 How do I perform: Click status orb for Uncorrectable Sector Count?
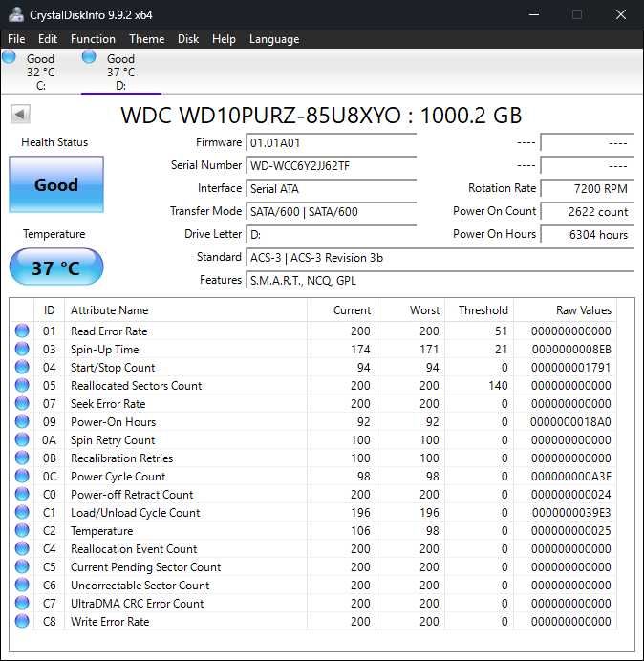pyautogui.click(x=22, y=585)
